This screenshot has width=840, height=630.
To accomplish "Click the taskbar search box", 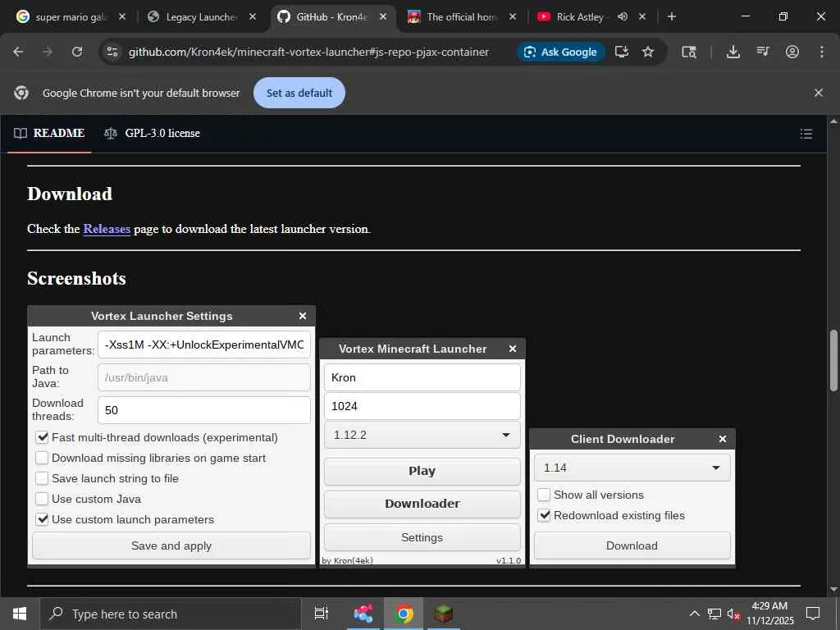I will [171, 614].
